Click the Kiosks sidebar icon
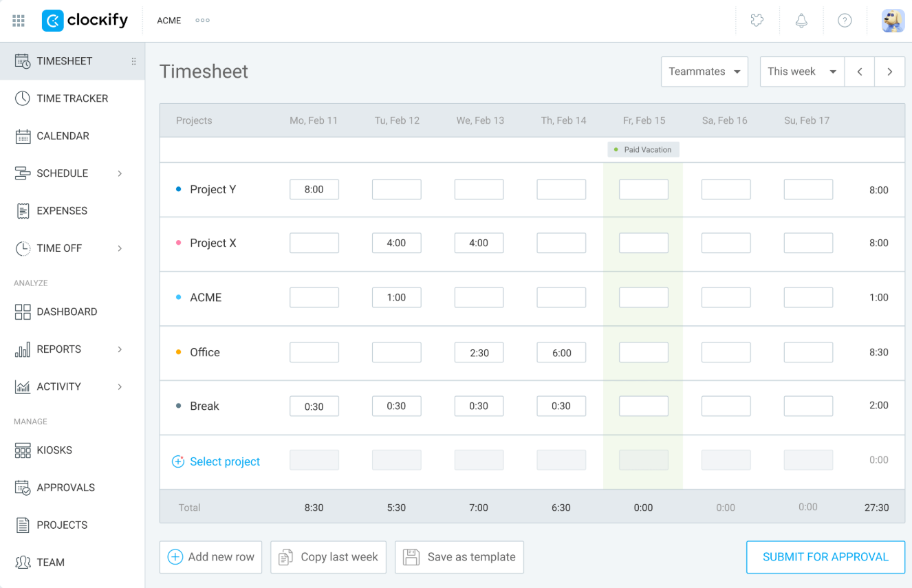Viewport: 912px width, 588px height. [23, 450]
